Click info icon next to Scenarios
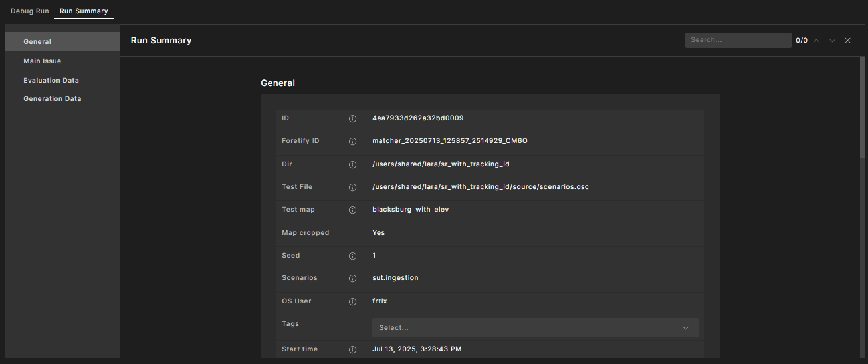Image resolution: width=868 pixels, height=364 pixels. click(353, 279)
